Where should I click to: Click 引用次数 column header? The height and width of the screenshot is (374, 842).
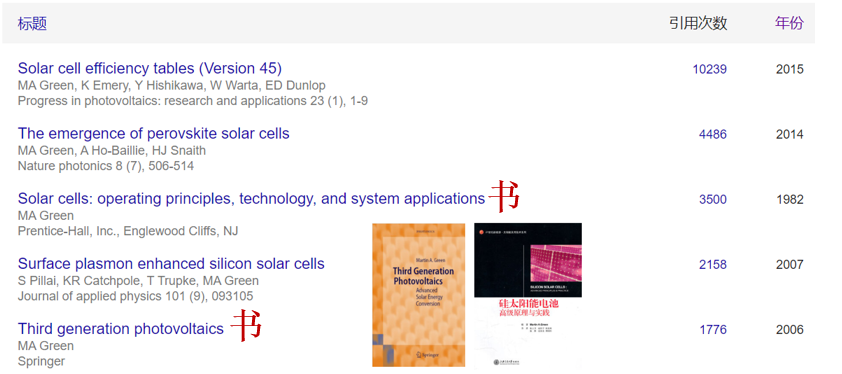pyautogui.click(x=698, y=23)
